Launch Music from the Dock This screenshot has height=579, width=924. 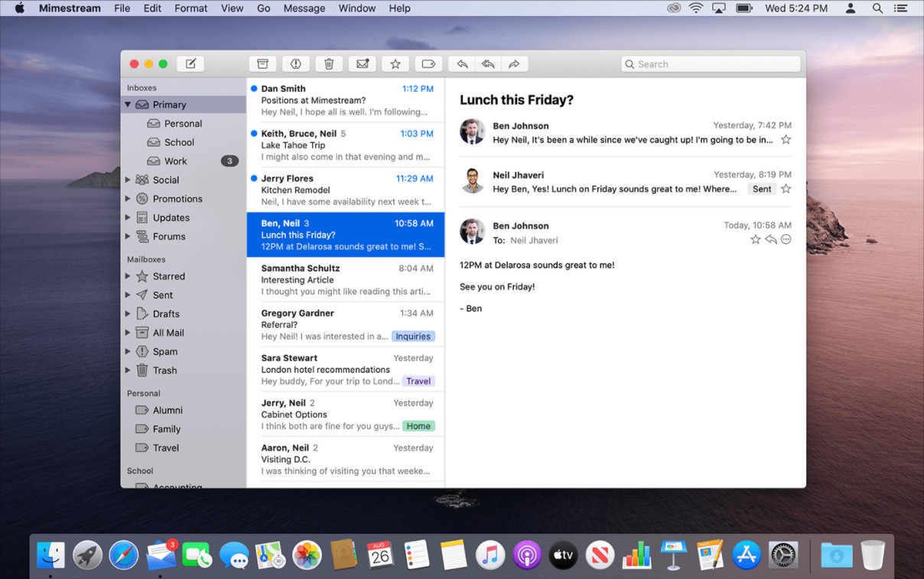point(490,555)
